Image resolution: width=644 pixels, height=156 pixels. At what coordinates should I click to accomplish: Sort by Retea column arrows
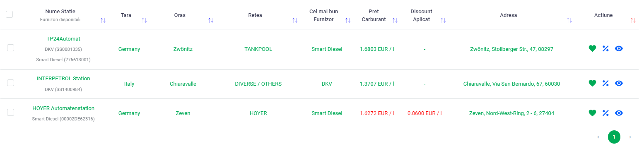(x=295, y=20)
